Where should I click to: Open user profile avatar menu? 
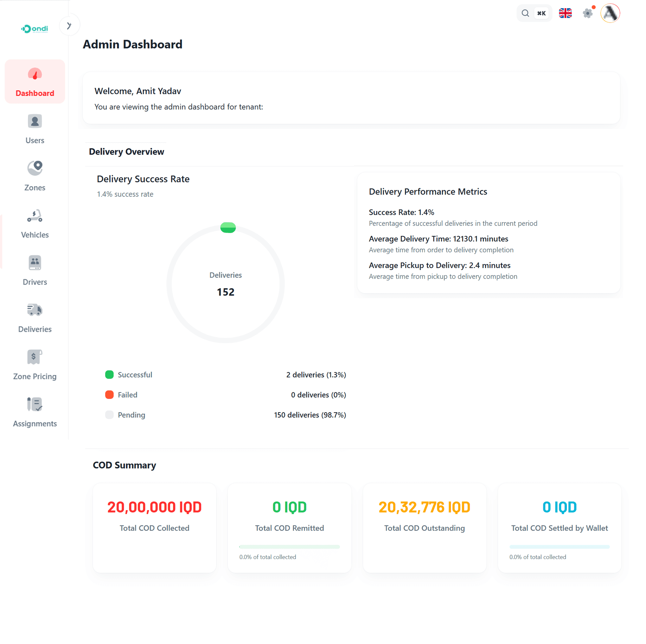[610, 13]
